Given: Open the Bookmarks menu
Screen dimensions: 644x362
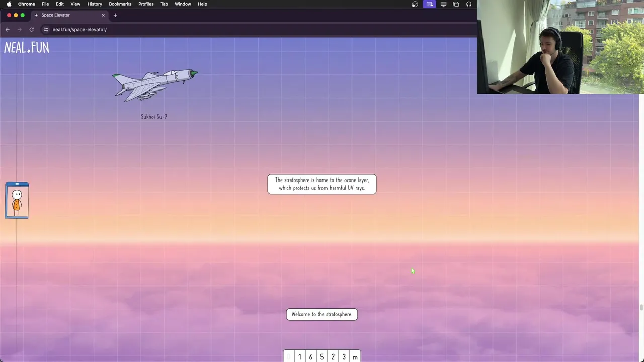Looking at the screenshot, I should tap(120, 4).
